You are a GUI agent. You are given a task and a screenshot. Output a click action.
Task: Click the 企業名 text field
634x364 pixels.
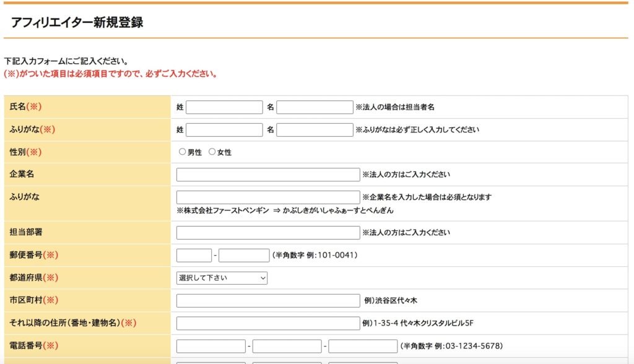tap(267, 175)
